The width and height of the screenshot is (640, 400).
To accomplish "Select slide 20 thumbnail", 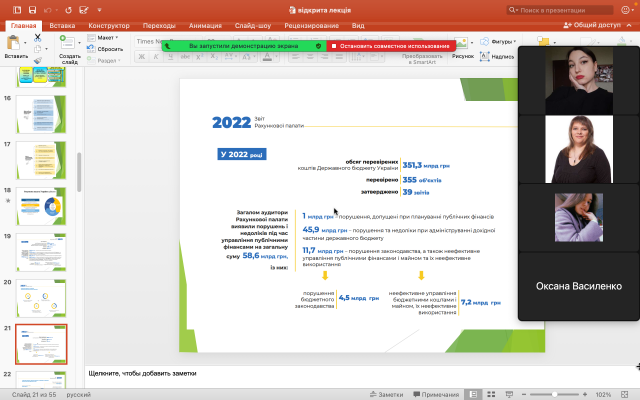I will (x=41, y=298).
